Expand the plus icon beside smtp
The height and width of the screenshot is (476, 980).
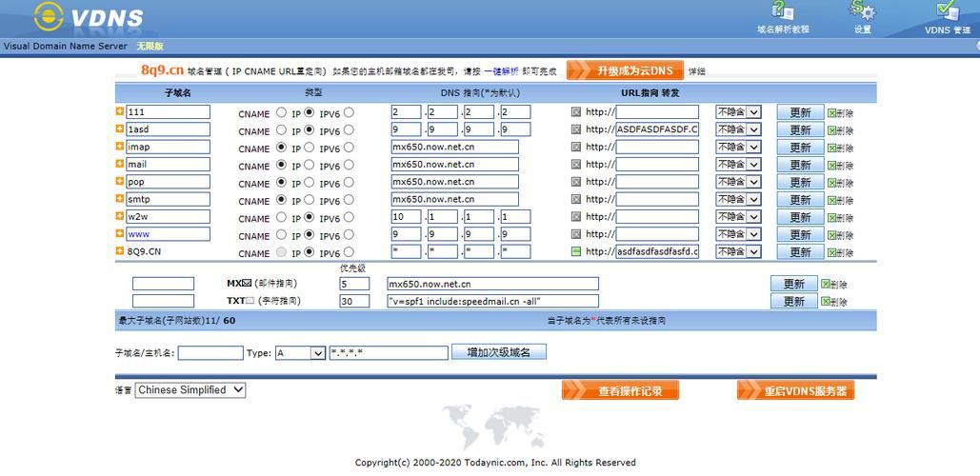point(120,199)
